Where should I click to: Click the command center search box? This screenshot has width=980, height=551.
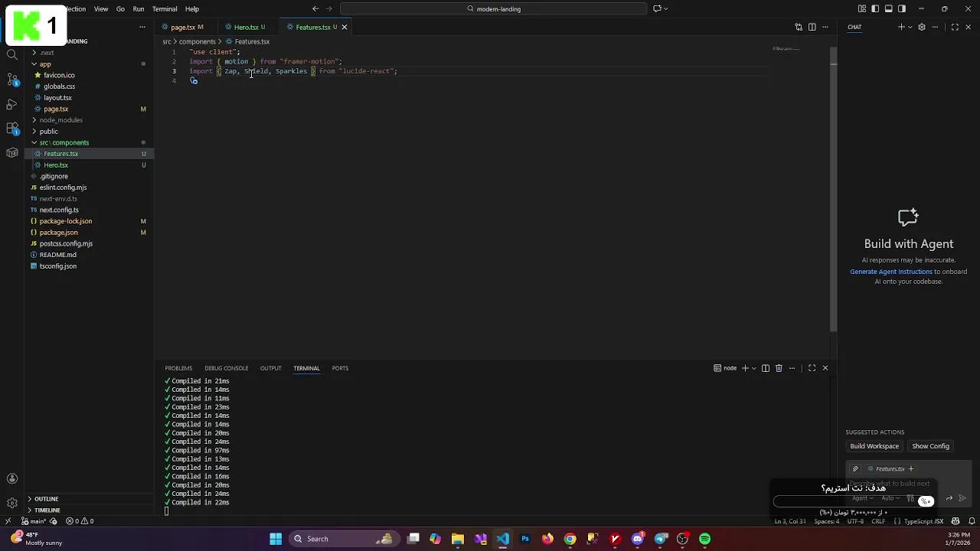tap(494, 9)
